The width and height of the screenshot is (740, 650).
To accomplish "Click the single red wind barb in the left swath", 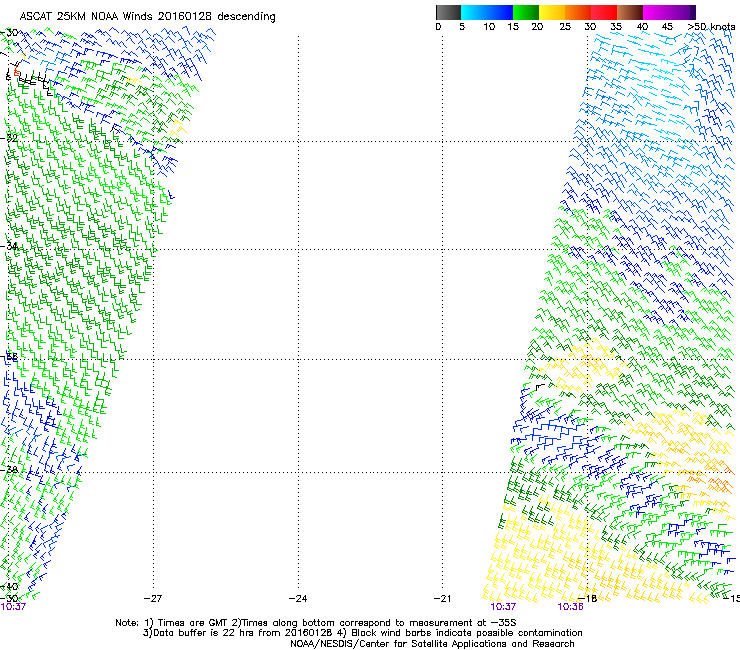I will (17, 72).
